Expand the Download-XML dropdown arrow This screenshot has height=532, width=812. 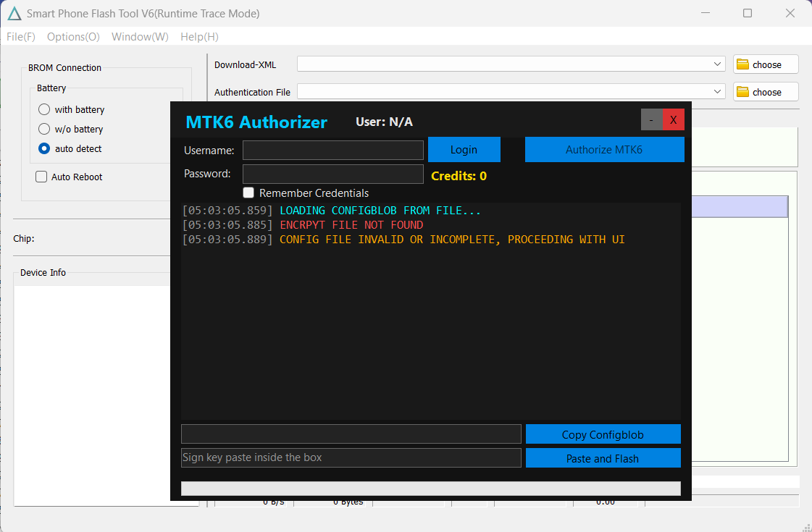tap(717, 64)
